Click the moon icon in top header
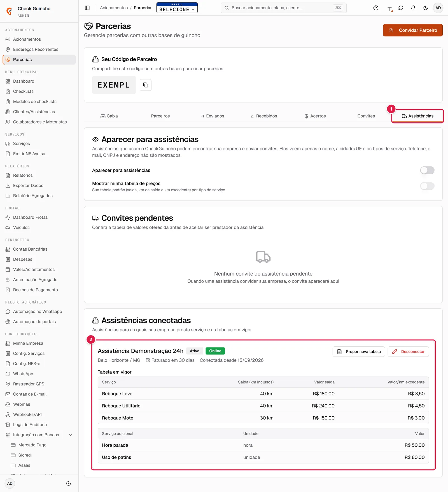The image size is (448, 492). [426, 8]
